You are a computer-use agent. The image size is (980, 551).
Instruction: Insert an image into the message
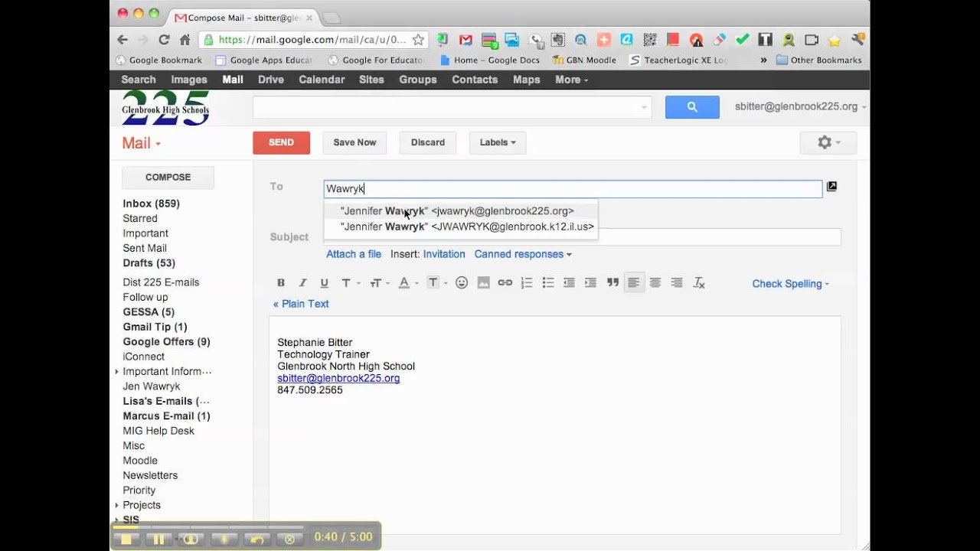(483, 283)
